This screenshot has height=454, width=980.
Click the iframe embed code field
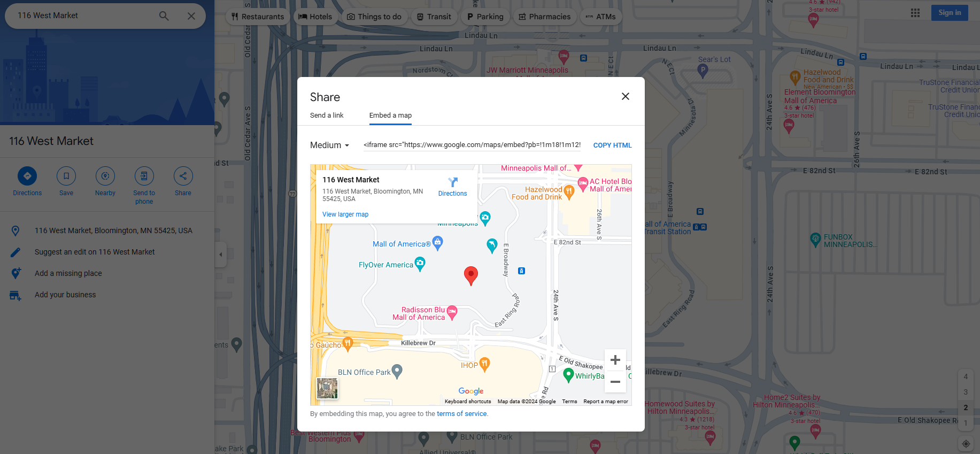[472, 145]
